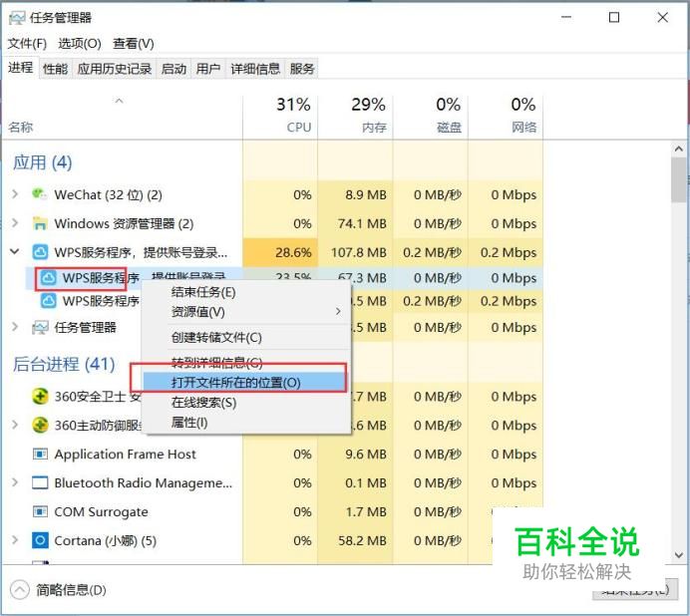Image resolution: width=690 pixels, height=616 pixels.
Task: Click the scrollbar down arrow
Action: (x=679, y=555)
